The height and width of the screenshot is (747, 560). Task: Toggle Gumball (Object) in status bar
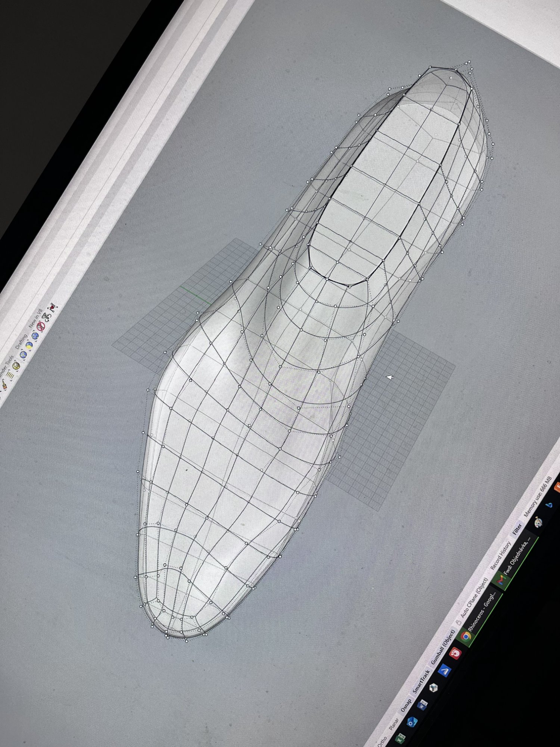[443, 647]
